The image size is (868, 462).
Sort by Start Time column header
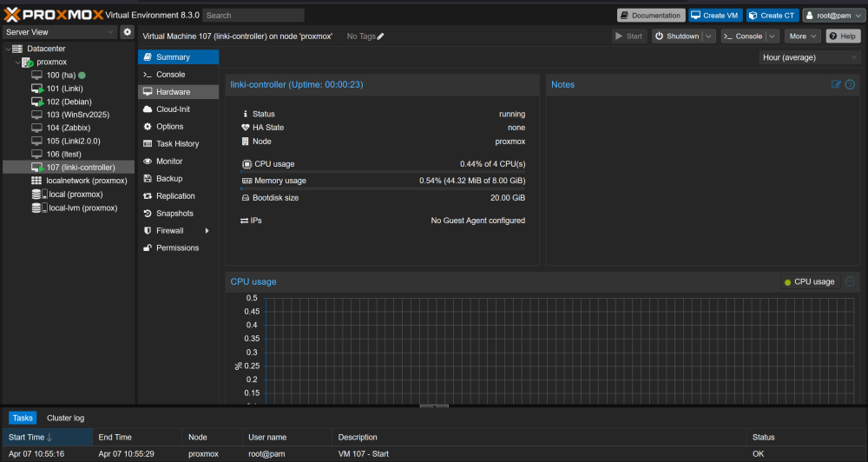pos(48,437)
